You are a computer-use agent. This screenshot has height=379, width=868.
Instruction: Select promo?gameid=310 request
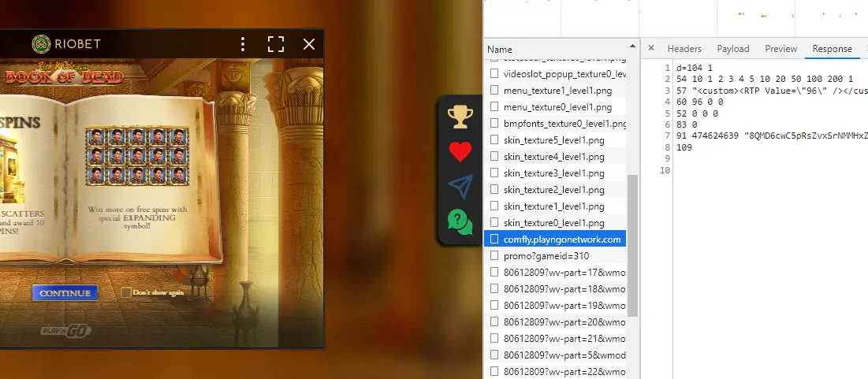pyautogui.click(x=555, y=256)
